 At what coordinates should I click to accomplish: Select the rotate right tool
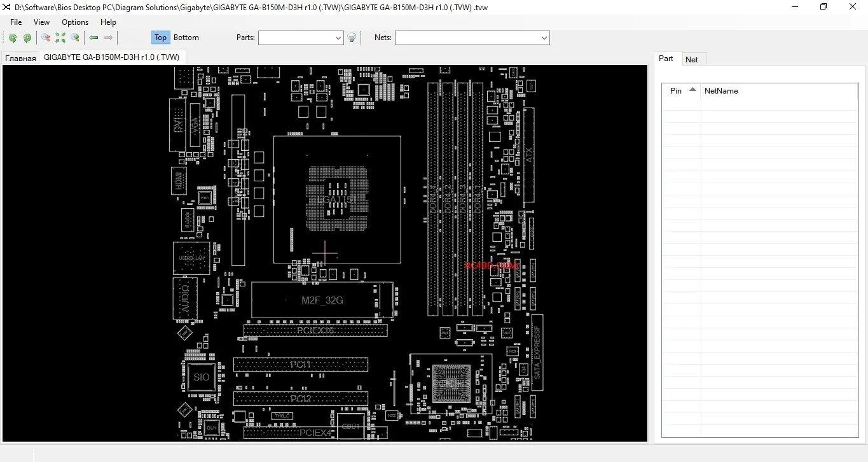tap(27, 38)
